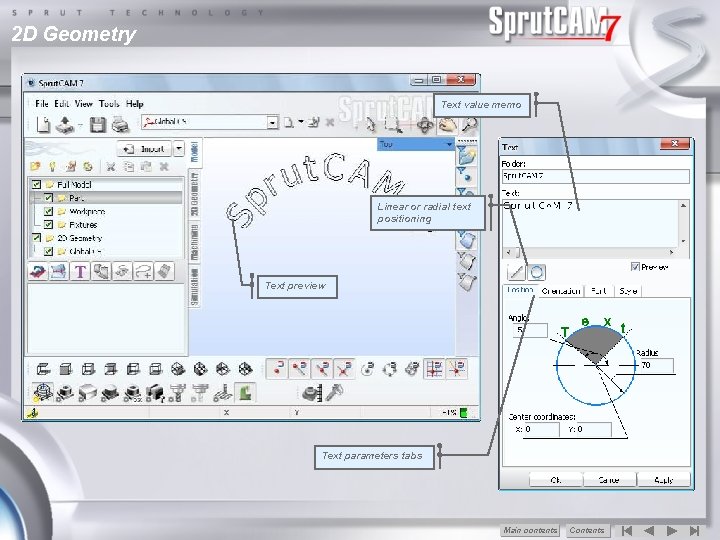Screen dimensions: 720x540
Task: Click the arrow cursor select icon
Action: (370, 124)
